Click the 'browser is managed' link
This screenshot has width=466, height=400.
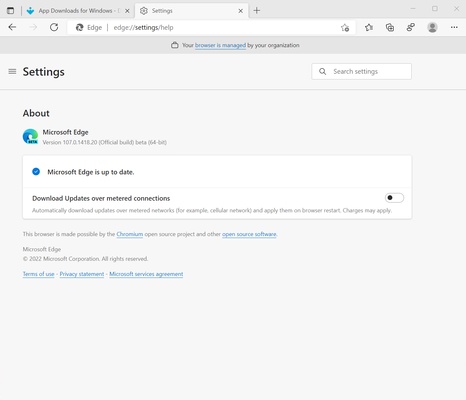[x=220, y=45]
